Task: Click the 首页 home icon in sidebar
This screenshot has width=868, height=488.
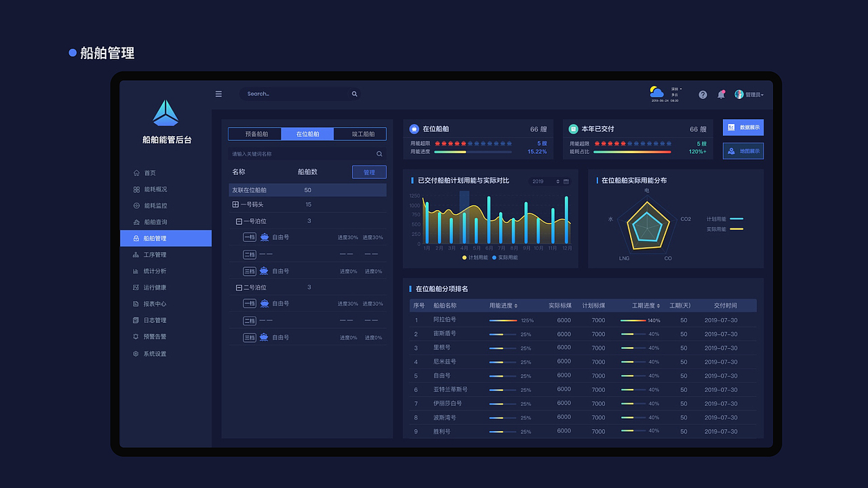Action: (x=136, y=173)
